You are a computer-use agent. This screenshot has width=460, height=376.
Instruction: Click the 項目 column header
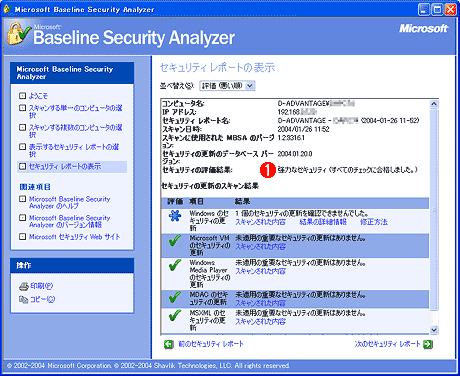197,202
